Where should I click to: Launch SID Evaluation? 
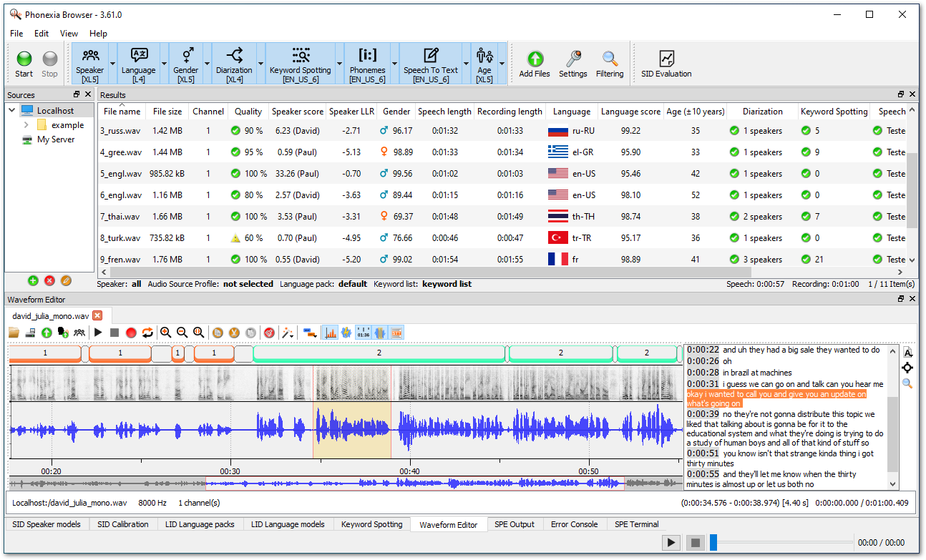pos(666,63)
